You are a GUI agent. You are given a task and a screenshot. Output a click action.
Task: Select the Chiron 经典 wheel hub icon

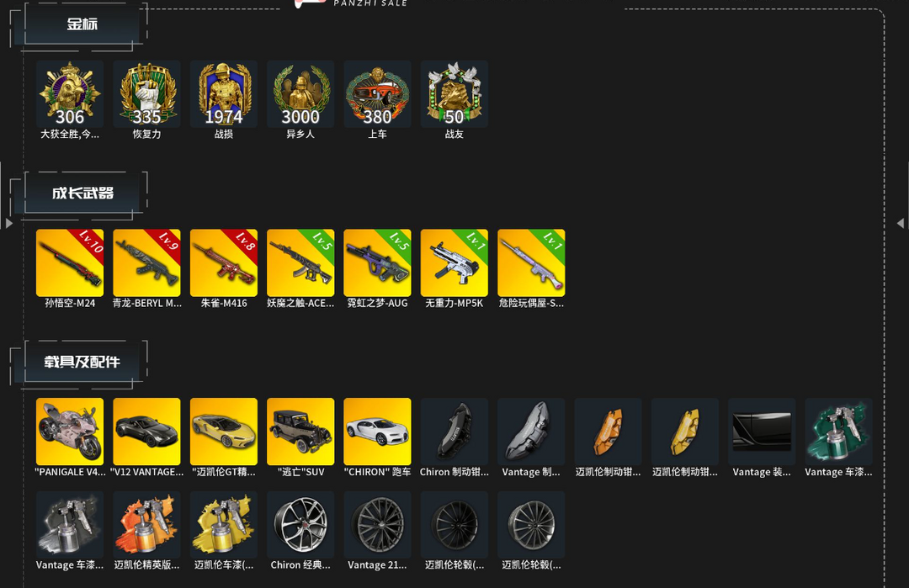point(300,525)
